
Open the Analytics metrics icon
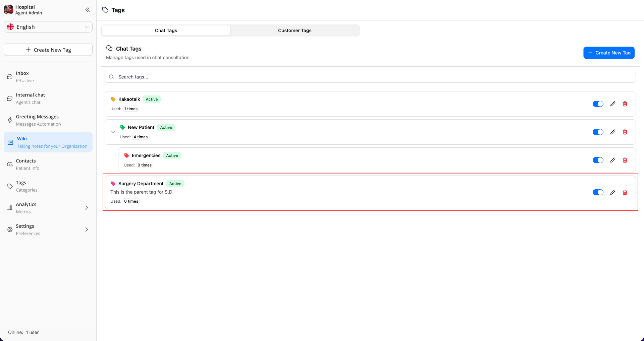click(x=10, y=208)
